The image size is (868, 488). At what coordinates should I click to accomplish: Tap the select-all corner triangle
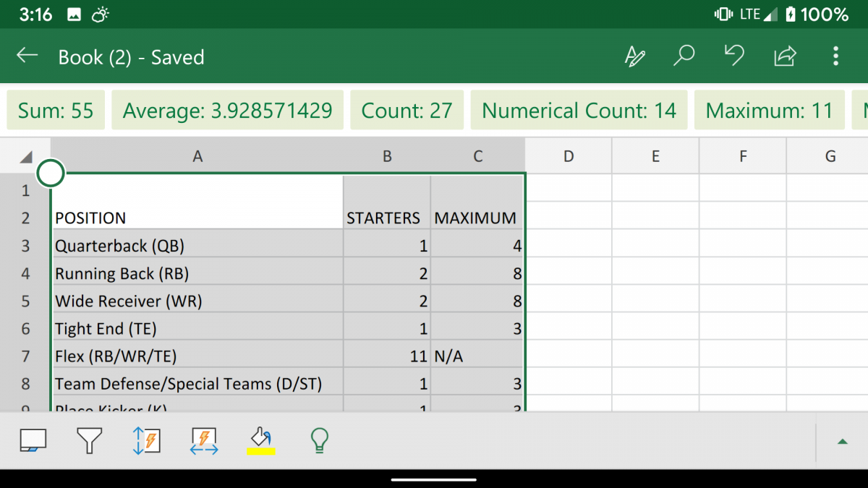point(26,157)
